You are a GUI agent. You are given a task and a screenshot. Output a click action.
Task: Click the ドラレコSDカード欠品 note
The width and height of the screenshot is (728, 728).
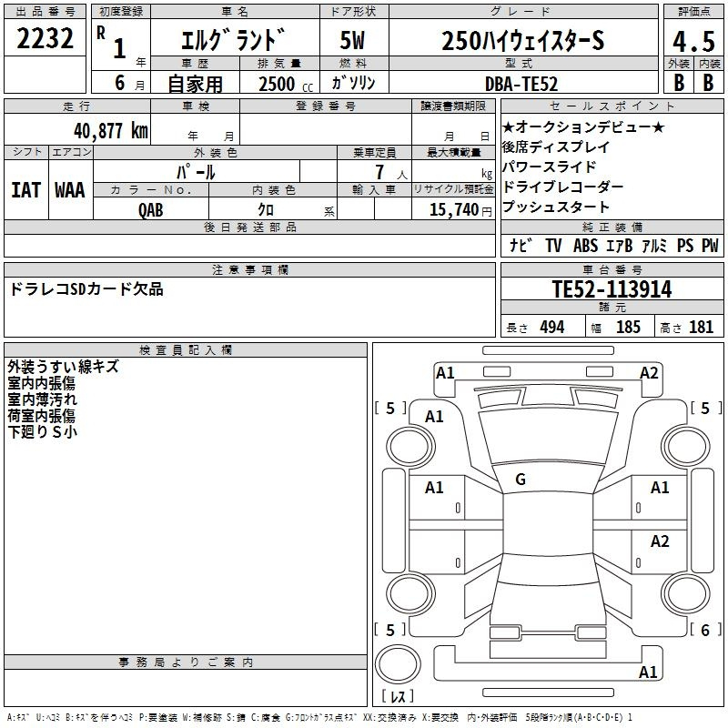(x=86, y=288)
